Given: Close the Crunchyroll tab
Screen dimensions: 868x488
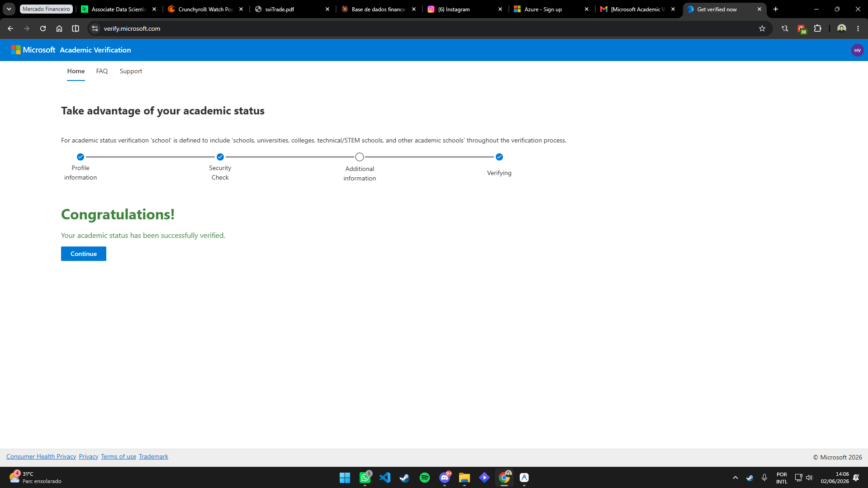Looking at the screenshot, I should click(x=241, y=9).
